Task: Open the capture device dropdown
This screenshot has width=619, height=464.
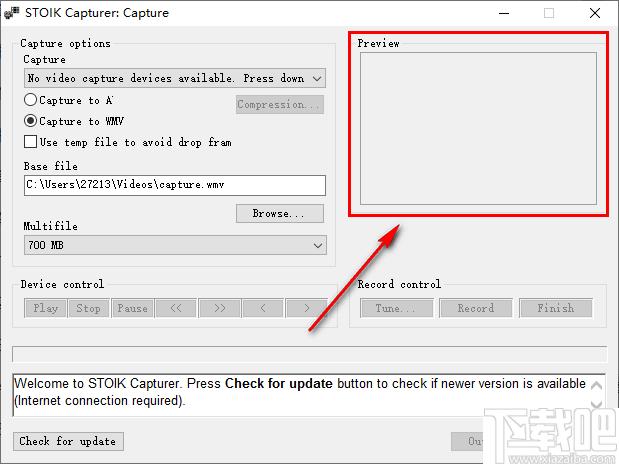Action: pyautogui.click(x=175, y=78)
